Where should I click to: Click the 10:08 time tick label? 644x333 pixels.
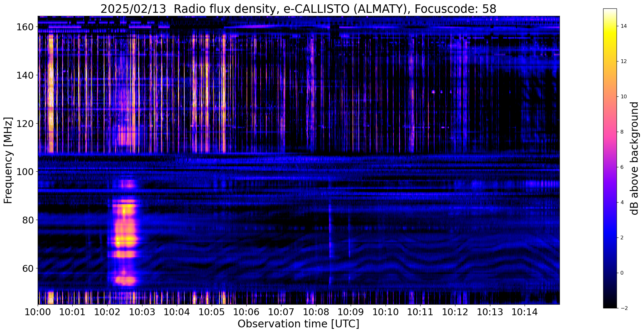point(316,312)
